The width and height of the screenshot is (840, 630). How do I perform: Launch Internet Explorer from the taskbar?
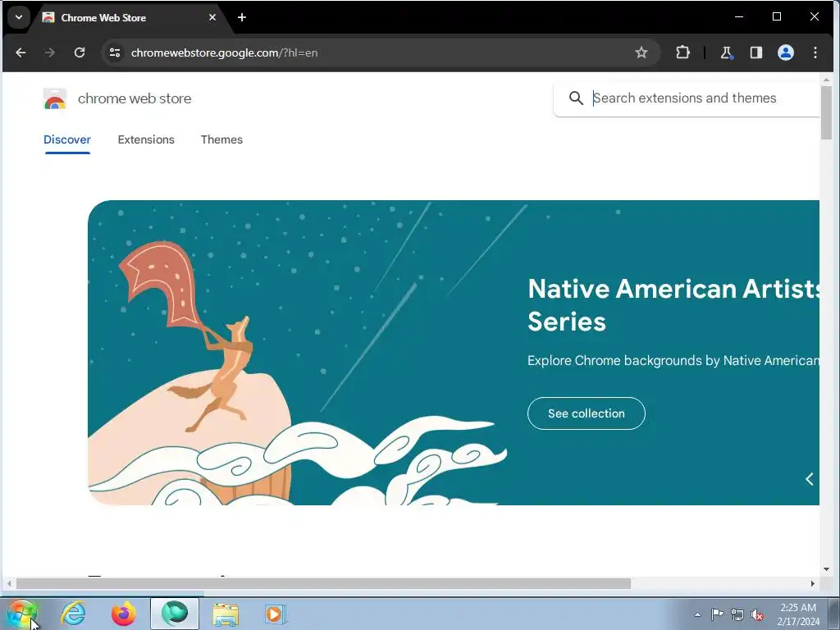coord(73,614)
